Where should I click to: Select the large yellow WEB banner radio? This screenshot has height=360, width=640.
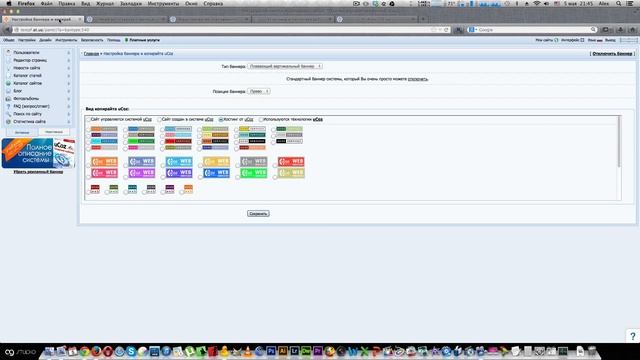(x=200, y=165)
